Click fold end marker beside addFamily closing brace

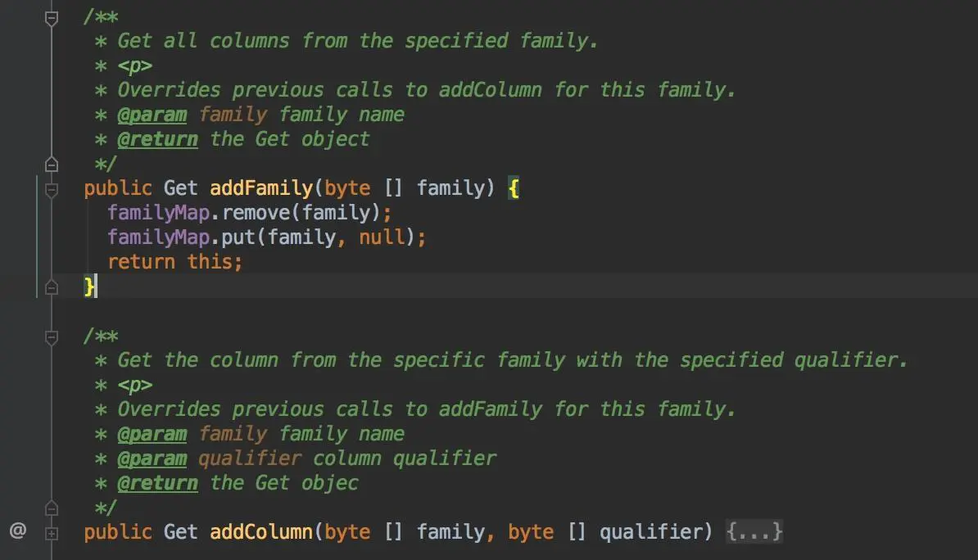tap(52, 287)
